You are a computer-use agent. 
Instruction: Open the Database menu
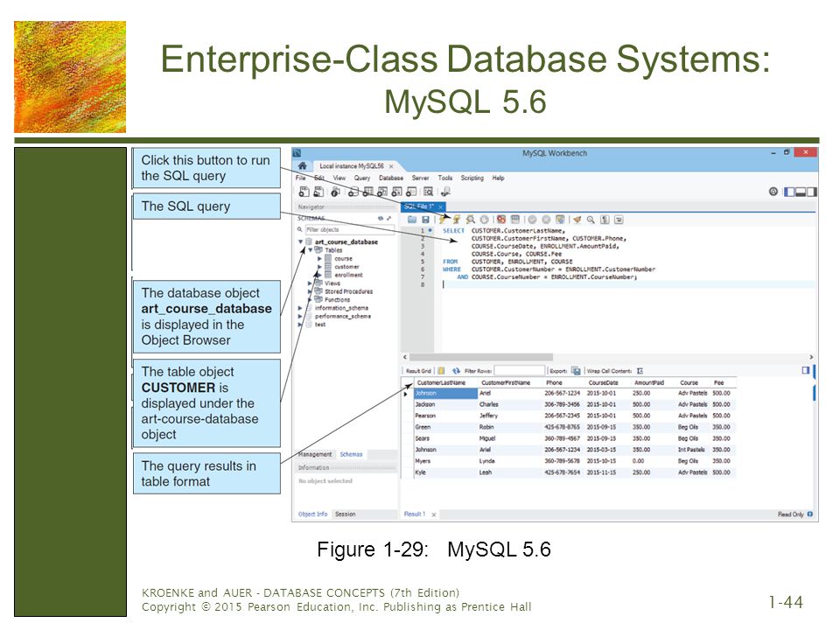(391, 178)
